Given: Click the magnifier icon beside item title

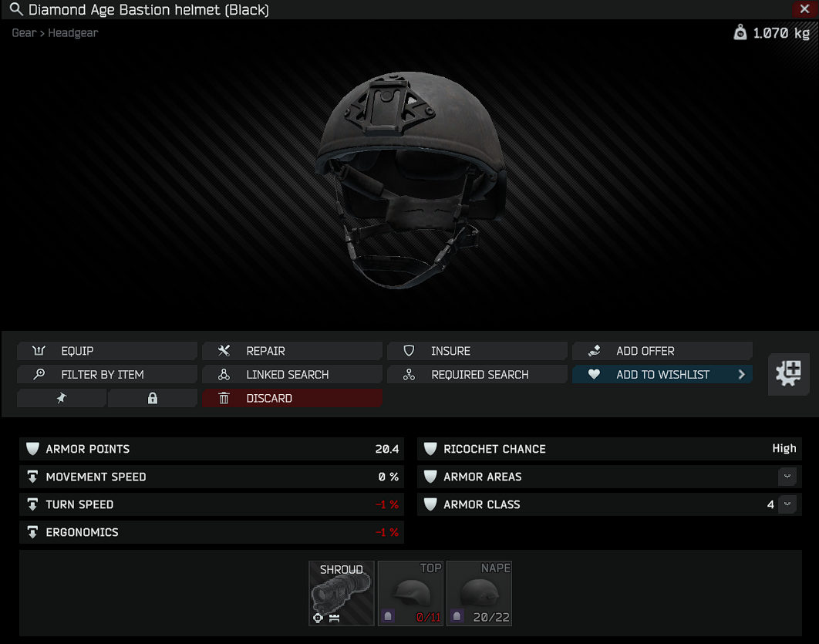Looking at the screenshot, I should coord(16,9).
